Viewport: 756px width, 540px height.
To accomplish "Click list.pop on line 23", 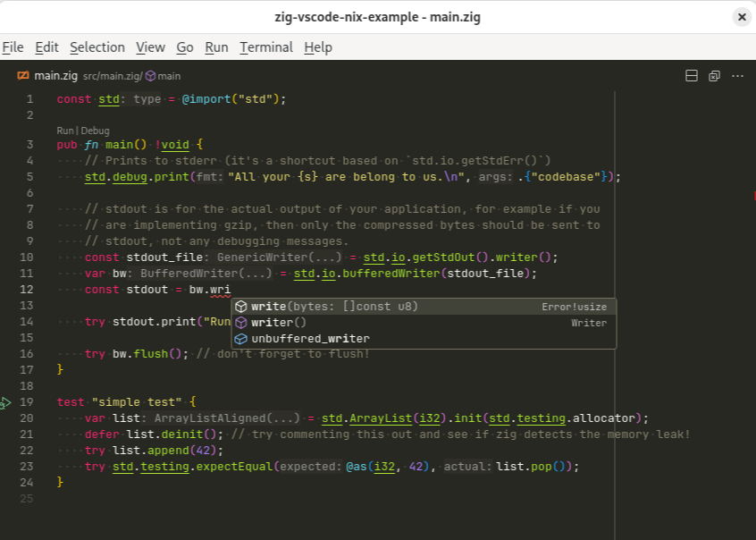I will point(524,466).
